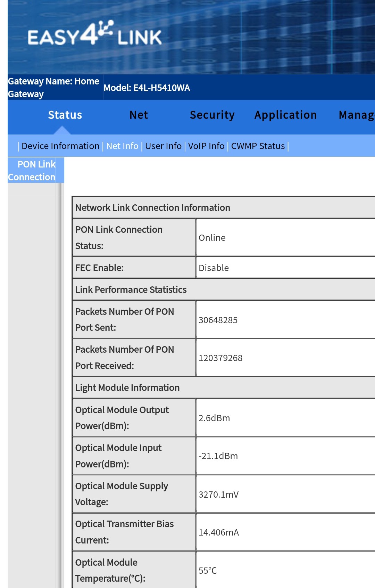
Task: View the CWMP Status page
Action: [258, 146]
